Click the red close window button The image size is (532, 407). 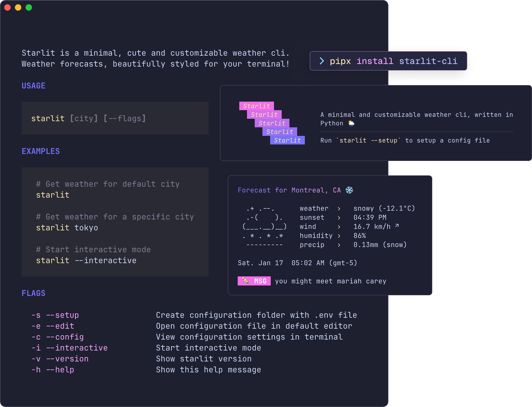pyautogui.click(x=8, y=8)
